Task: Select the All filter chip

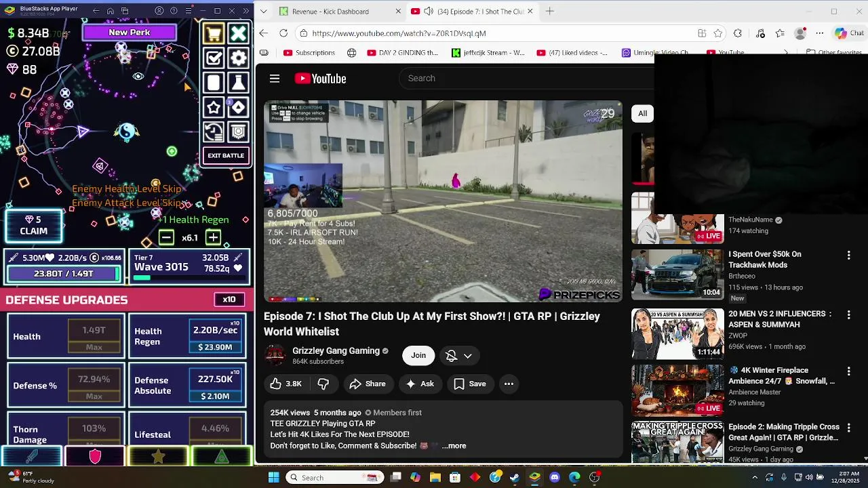Action: click(642, 113)
